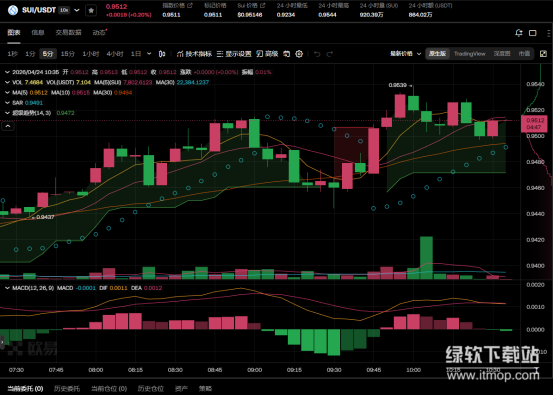The height and width of the screenshot is (395, 554).
Task: Click the 10x leverage badge
Action: pyautogui.click(x=64, y=10)
